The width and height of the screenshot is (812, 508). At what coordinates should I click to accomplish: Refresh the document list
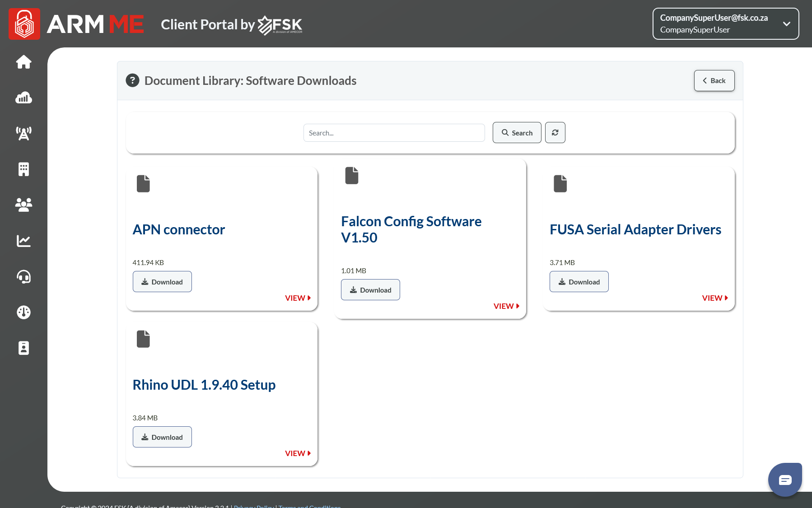555,133
